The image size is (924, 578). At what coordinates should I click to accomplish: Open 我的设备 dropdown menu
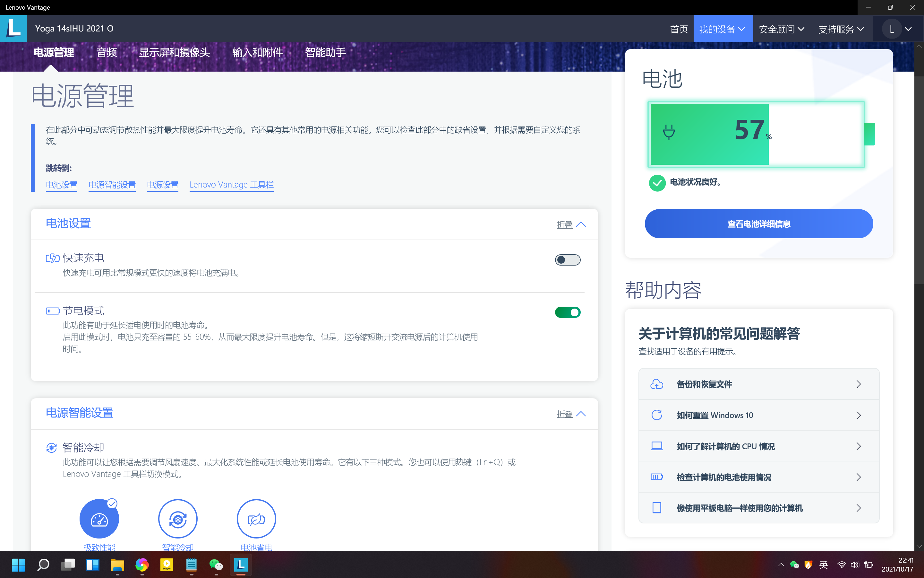click(x=723, y=29)
